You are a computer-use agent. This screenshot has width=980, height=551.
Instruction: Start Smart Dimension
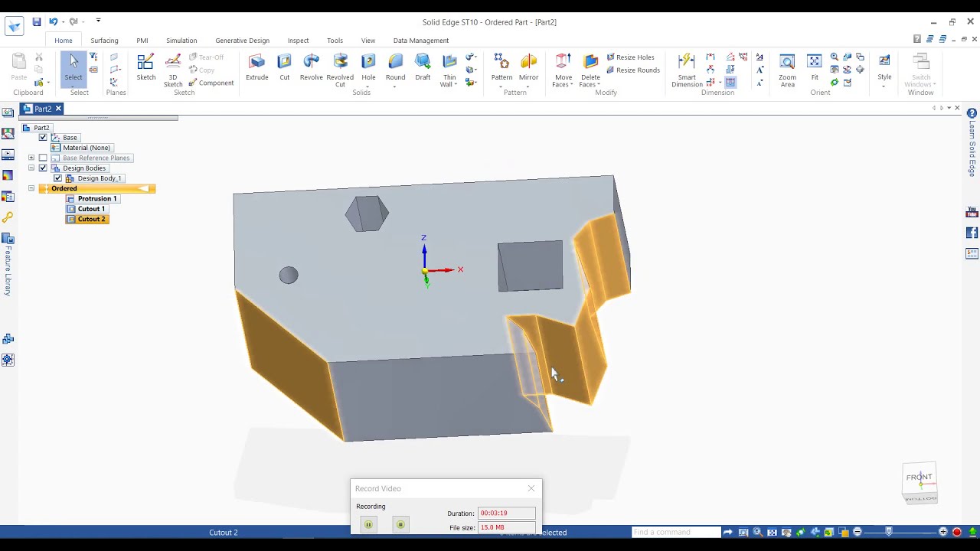(x=687, y=70)
